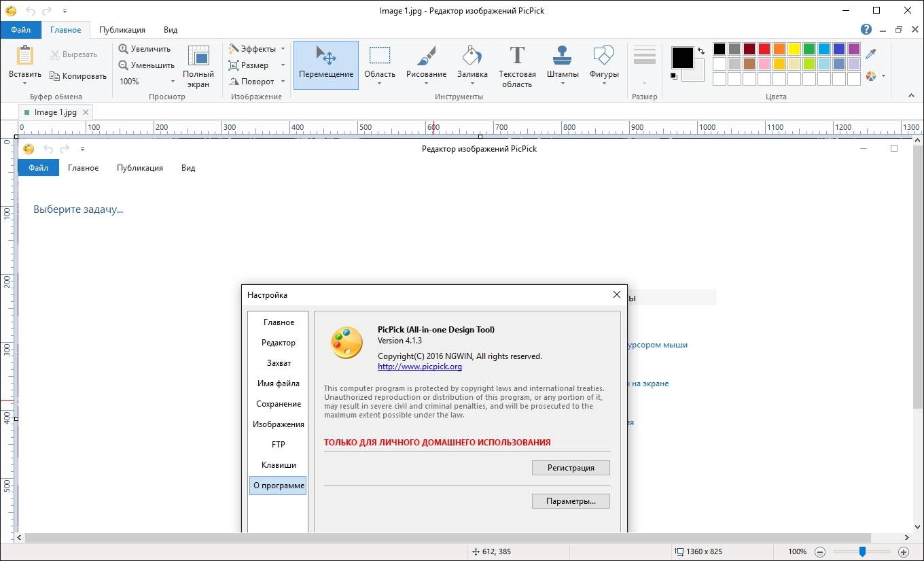Switch to the Вид ribbon tab
924x561 pixels.
coord(171,30)
